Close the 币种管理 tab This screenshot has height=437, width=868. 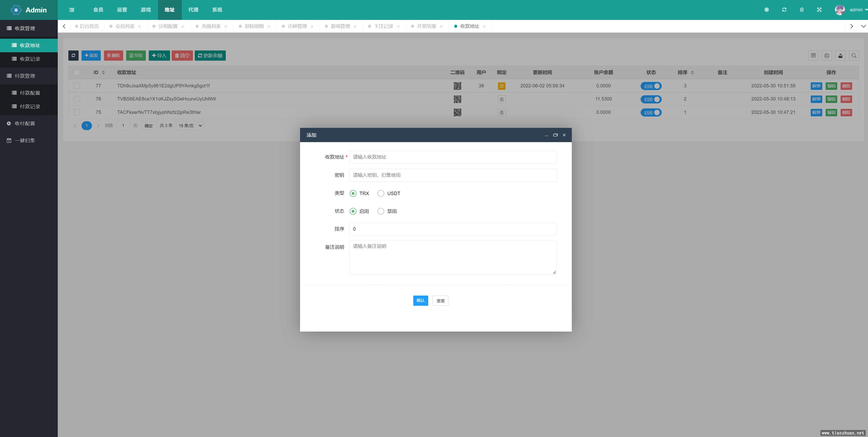click(312, 26)
